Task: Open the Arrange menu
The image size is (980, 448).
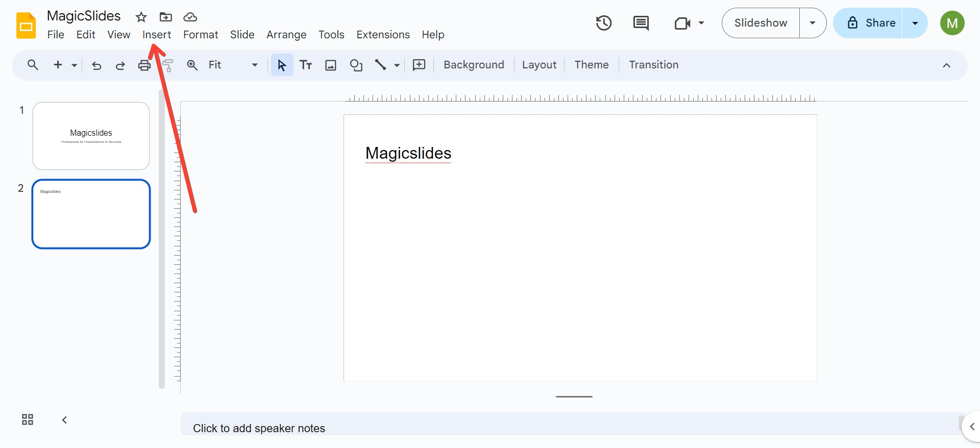Action: [x=286, y=35]
